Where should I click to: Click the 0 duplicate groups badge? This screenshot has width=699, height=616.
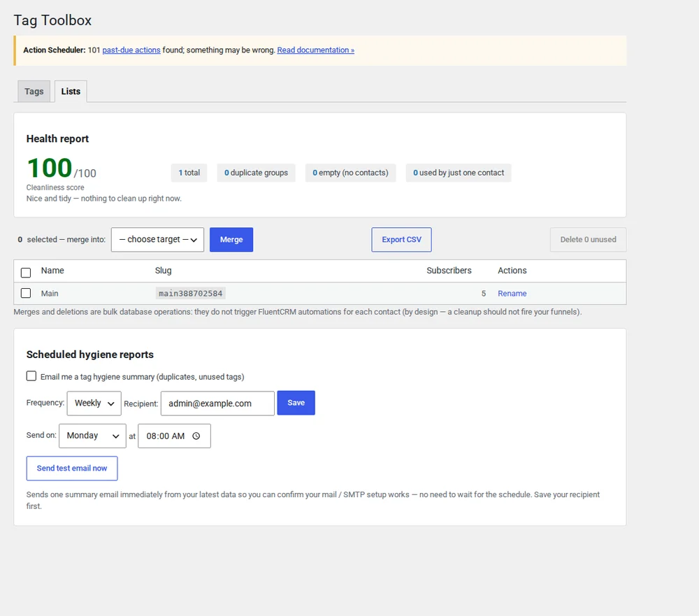tap(256, 173)
